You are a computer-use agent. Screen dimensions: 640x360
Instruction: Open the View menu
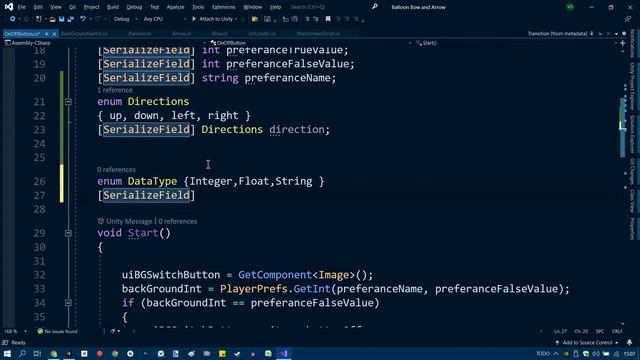coord(56,7)
